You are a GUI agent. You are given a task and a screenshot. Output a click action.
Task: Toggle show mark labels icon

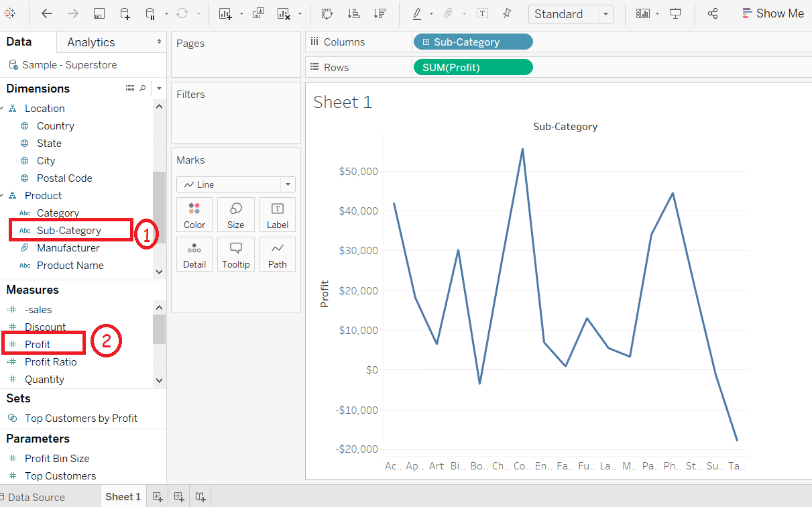[x=482, y=13]
